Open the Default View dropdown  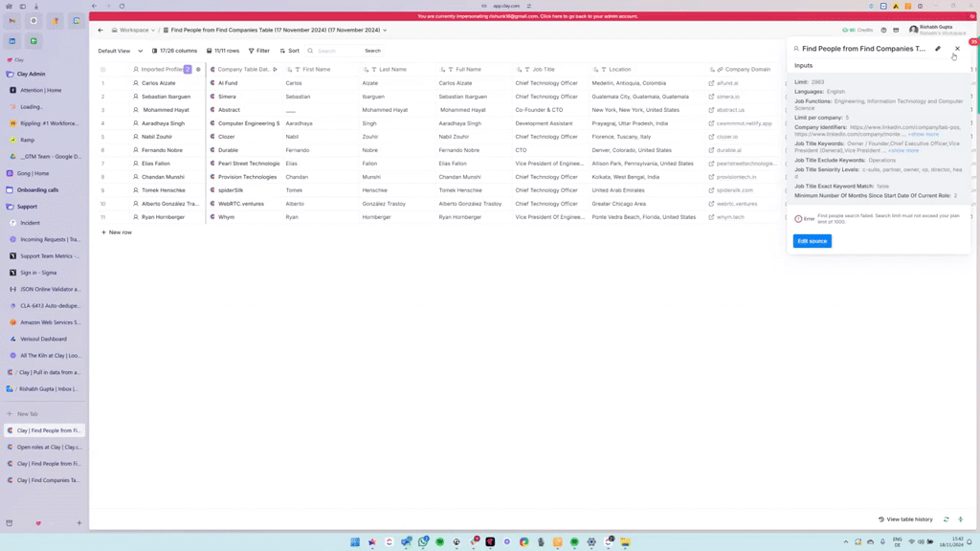coord(120,51)
